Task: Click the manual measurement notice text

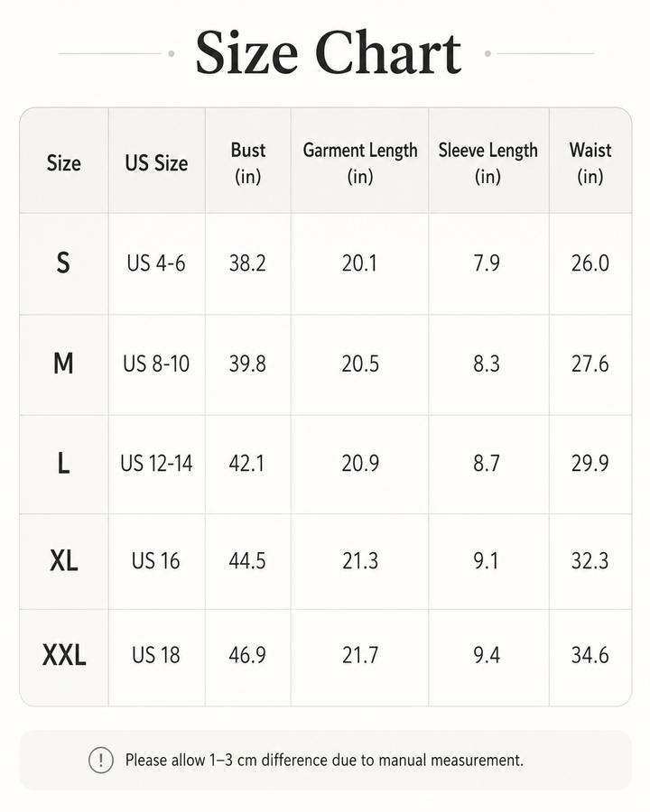Action: (x=324, y=761)
